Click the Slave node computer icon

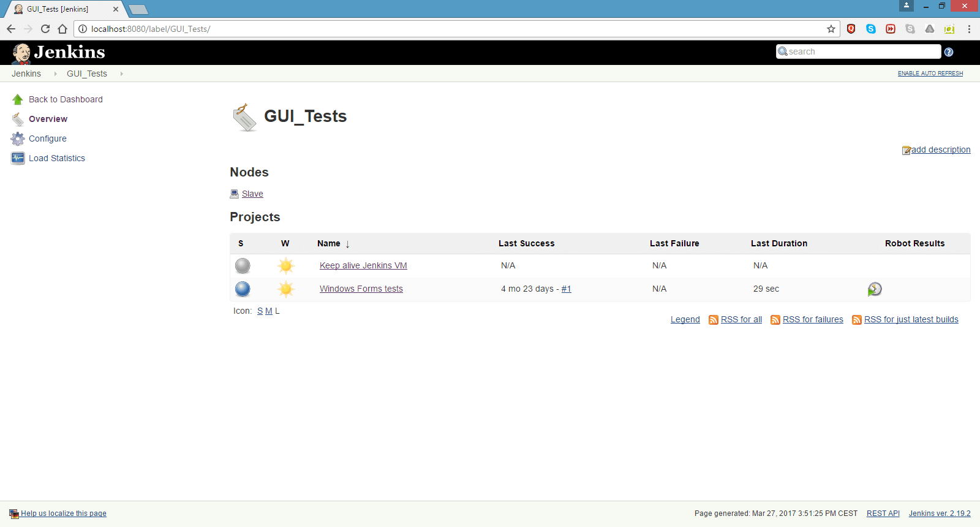click(234, 194)
